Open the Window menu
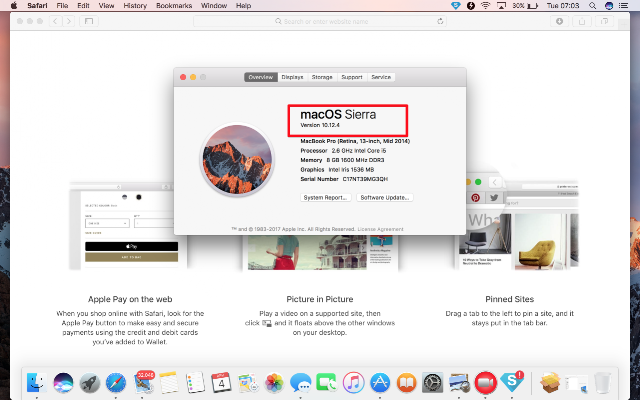The width and height of the screenshot is (640, 400). point(214,6)
